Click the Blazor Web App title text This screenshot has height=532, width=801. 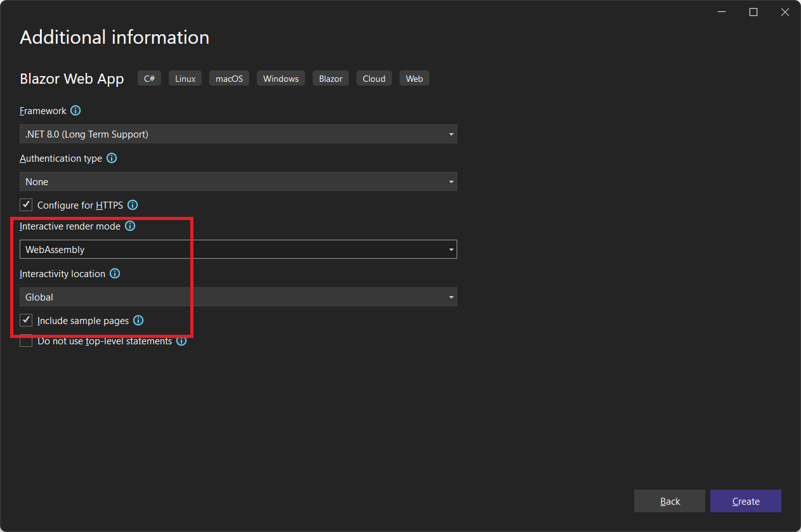coord(72,79)
